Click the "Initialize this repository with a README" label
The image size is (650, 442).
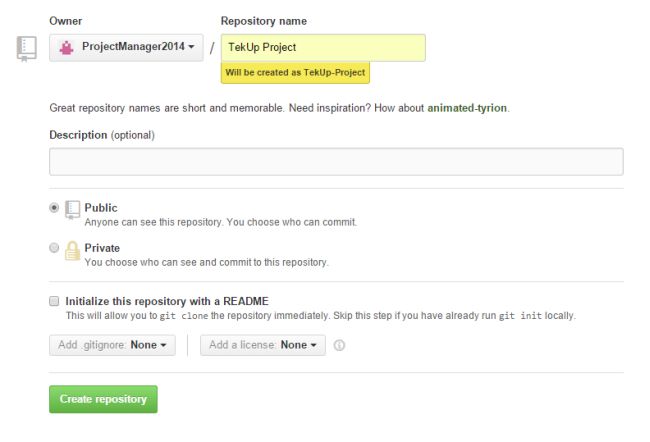click(167, 300)
